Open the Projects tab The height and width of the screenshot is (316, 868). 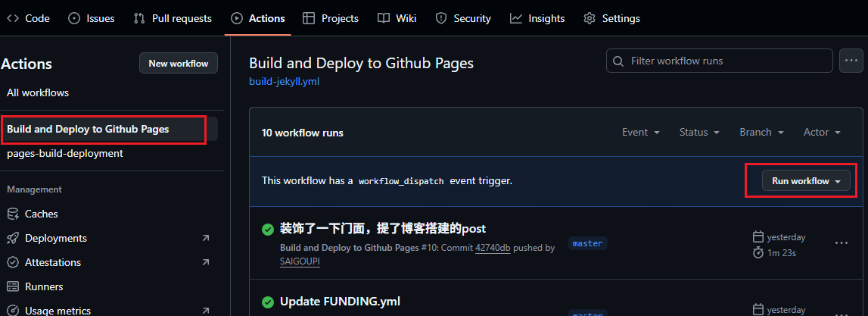(331, 18)
